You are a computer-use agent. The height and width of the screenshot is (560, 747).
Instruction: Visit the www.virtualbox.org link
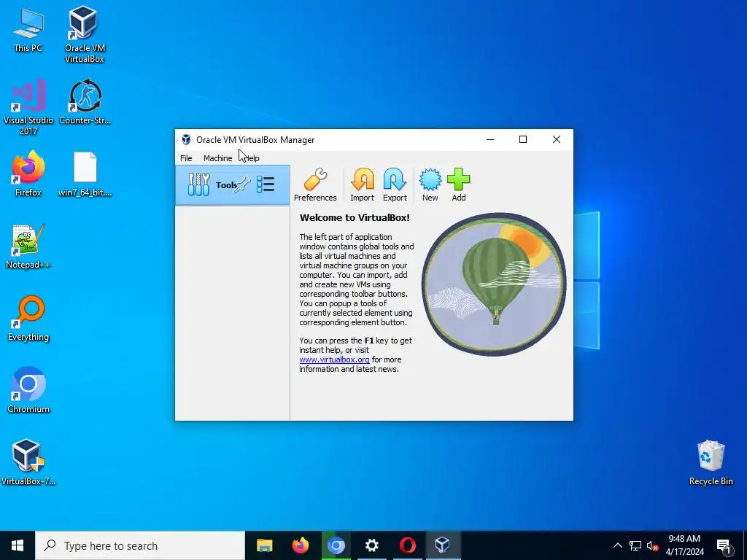pyautogui.click(x=334, y=359)
